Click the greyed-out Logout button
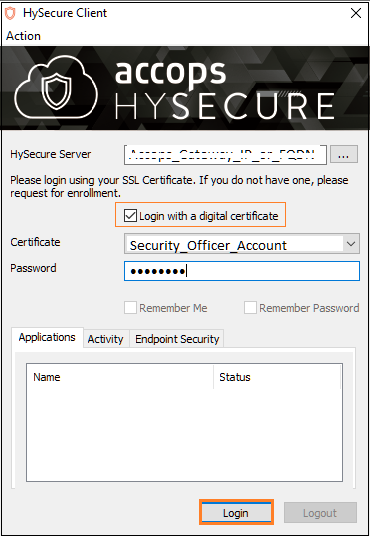Screen dimensions: 370x536 [320, 513]
